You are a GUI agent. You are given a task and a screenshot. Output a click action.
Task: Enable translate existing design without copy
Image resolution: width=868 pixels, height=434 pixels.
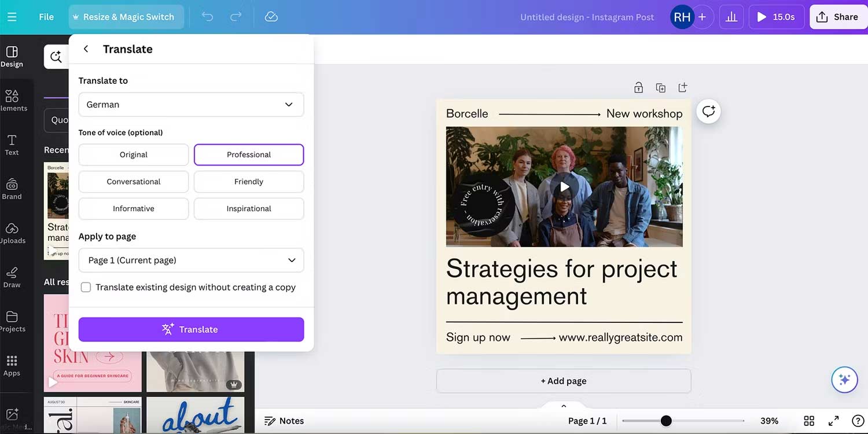point(86,287)
